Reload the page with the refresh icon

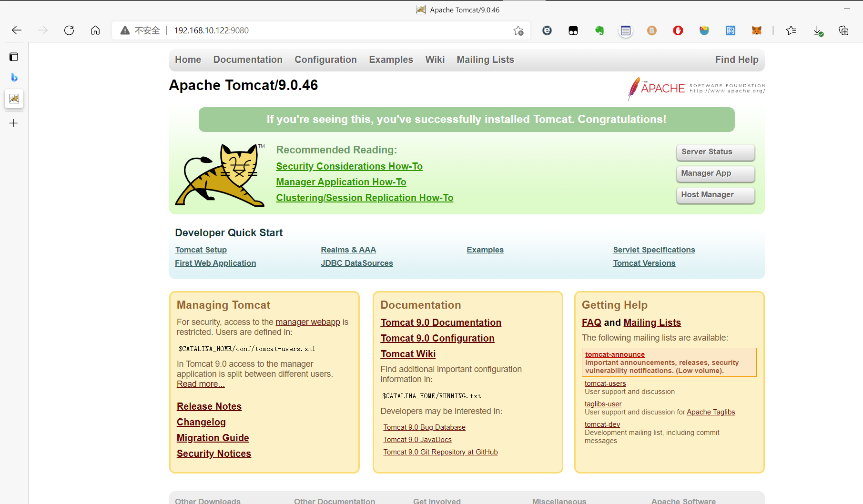pos(69,30)
